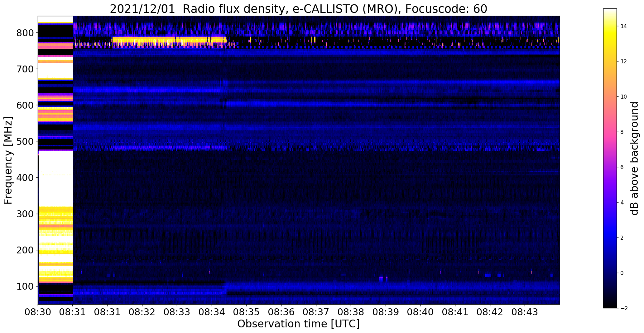
Task: Click the 400 frequency tick label
Action: point(25,178)
